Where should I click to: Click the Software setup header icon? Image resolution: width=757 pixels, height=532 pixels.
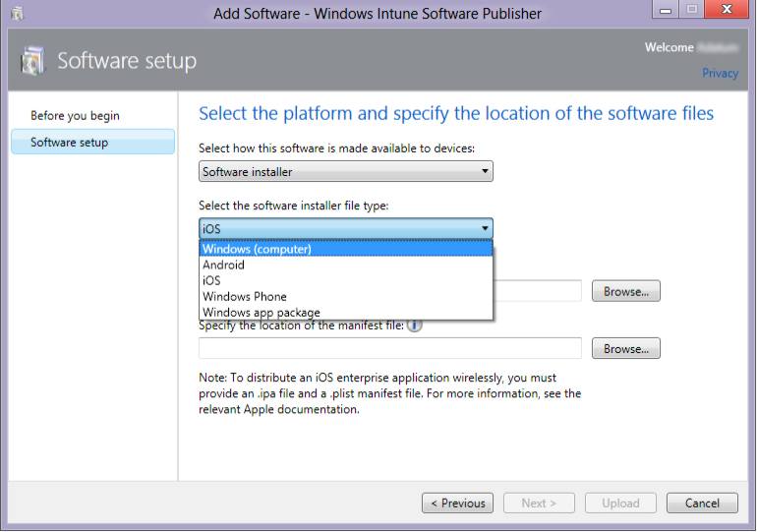point(32,61)
